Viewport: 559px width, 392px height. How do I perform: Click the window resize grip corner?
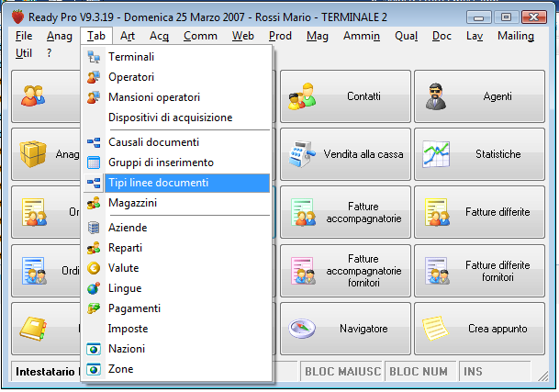pyautogui.click(x=543, y=375)
